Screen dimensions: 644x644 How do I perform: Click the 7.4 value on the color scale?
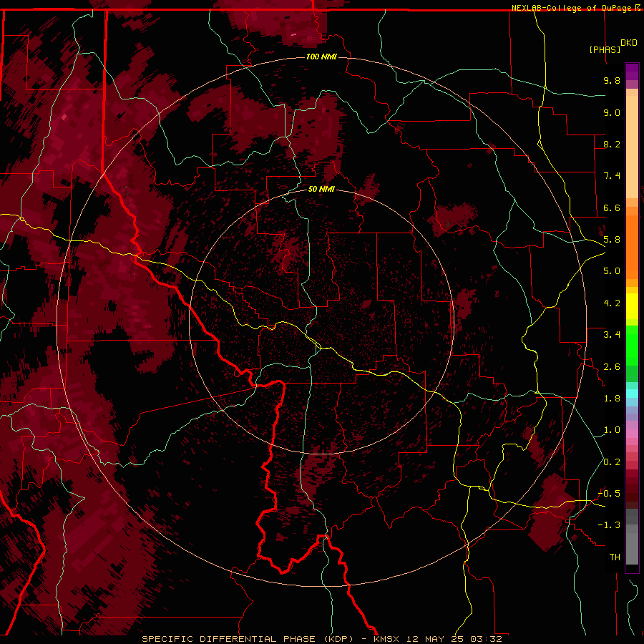coord(612,176)
